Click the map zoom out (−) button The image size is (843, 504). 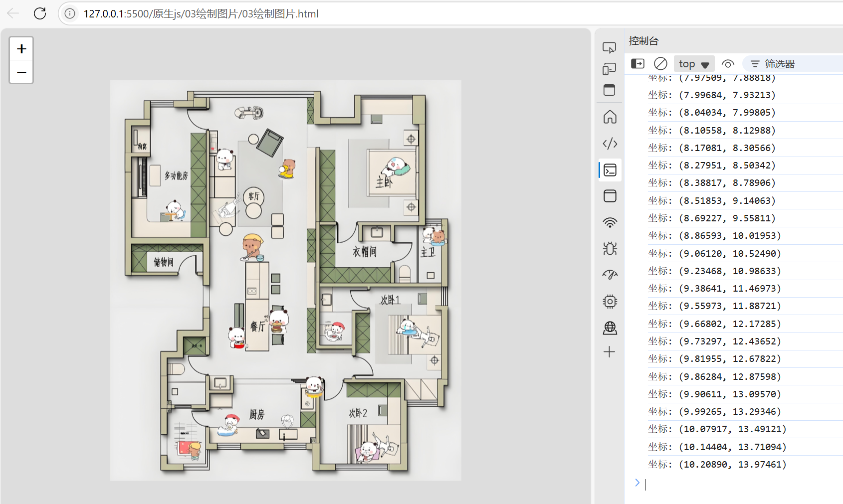[21, 72]
